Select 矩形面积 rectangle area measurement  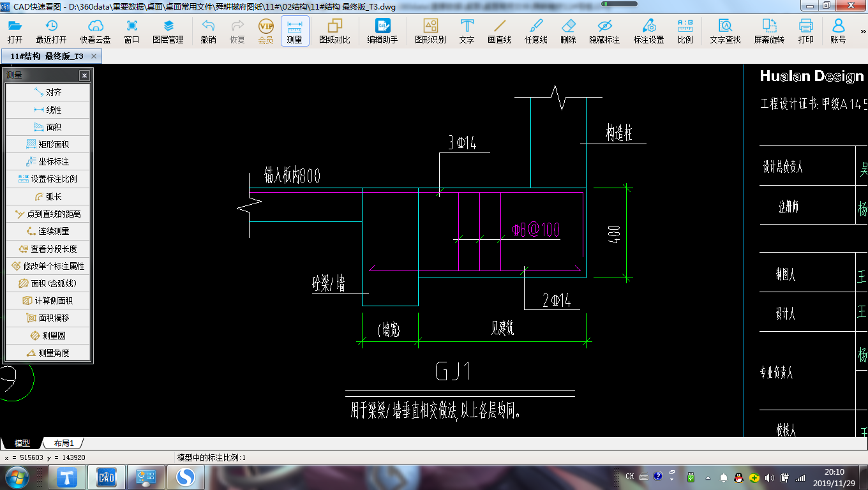48,144
